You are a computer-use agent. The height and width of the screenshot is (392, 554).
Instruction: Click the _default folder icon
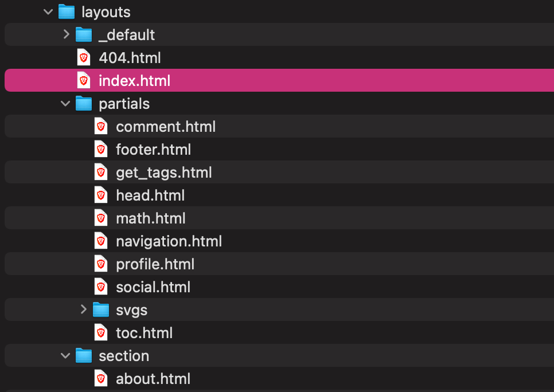point(84,34)
